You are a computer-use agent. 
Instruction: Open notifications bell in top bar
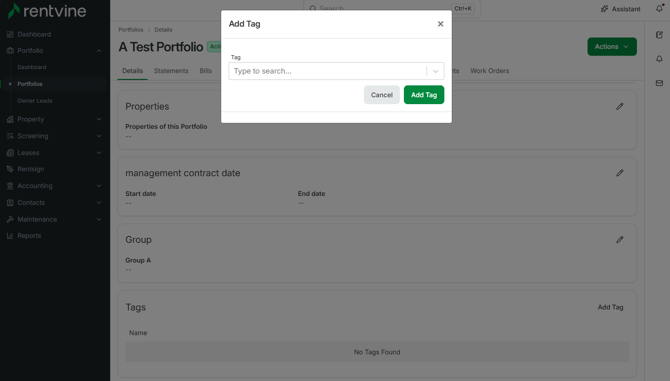[x=659, y=9]
